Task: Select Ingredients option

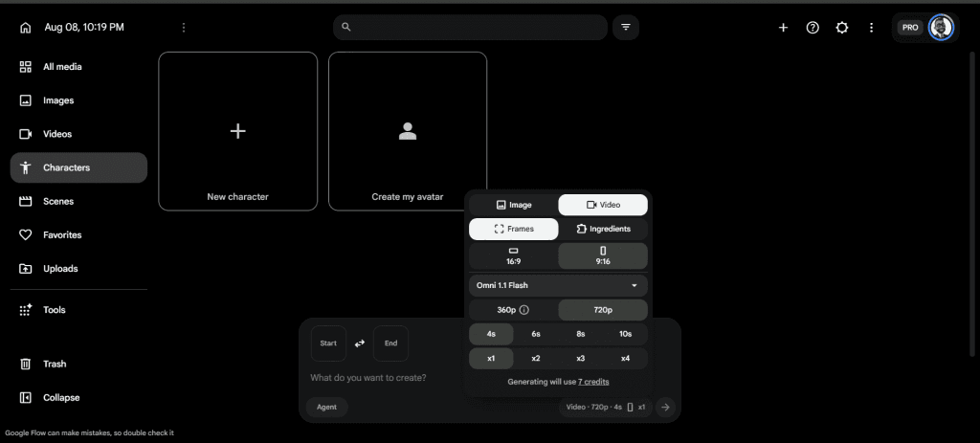Action: pyautogui.click(x=603, y=229)
